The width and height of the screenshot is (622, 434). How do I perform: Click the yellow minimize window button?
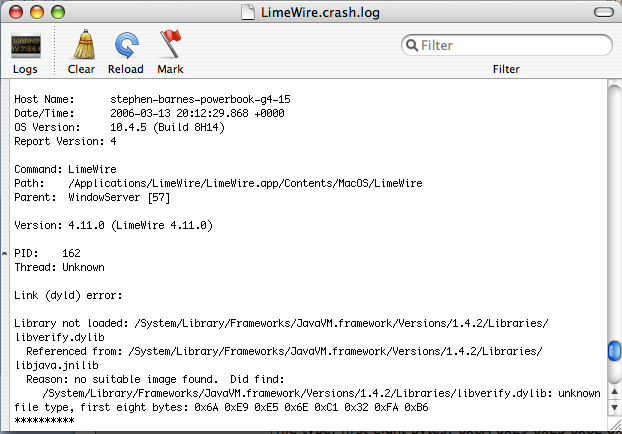(x=37, y=12)
